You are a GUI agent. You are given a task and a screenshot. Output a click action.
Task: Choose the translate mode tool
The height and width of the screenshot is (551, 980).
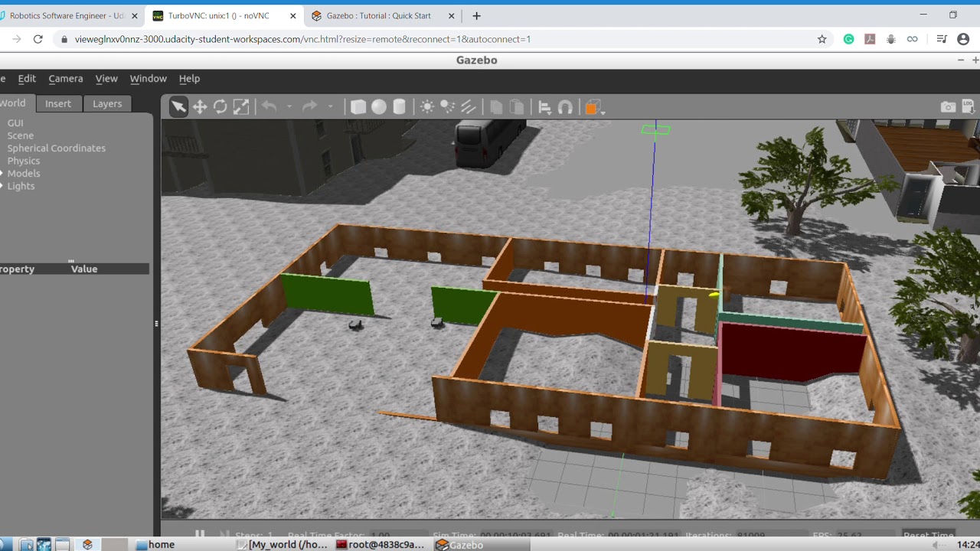pos(200,107)
